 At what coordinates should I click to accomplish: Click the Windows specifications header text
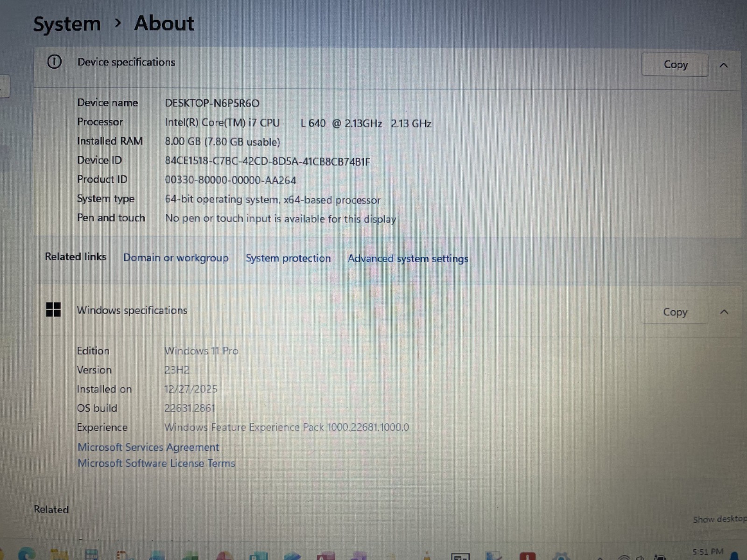[132, 310]
